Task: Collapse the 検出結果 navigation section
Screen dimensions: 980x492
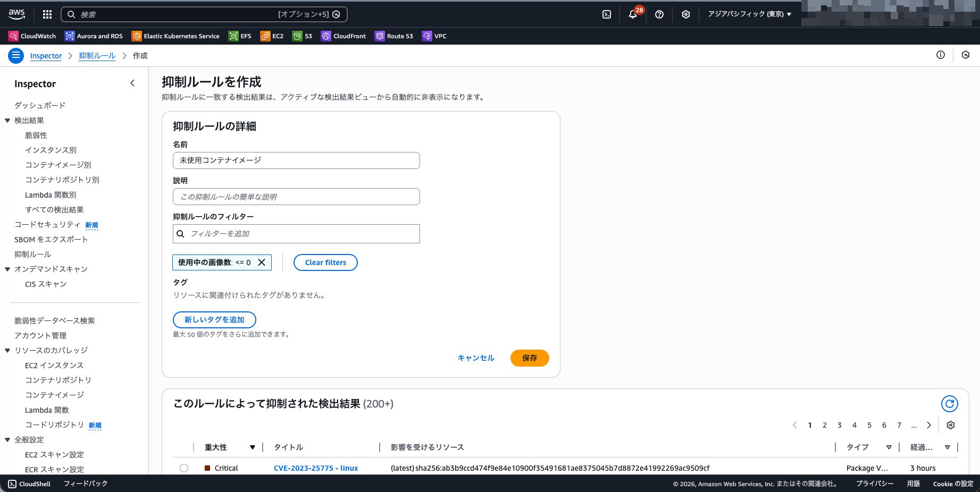Action: pyautogui.click(x=7, y=121)
